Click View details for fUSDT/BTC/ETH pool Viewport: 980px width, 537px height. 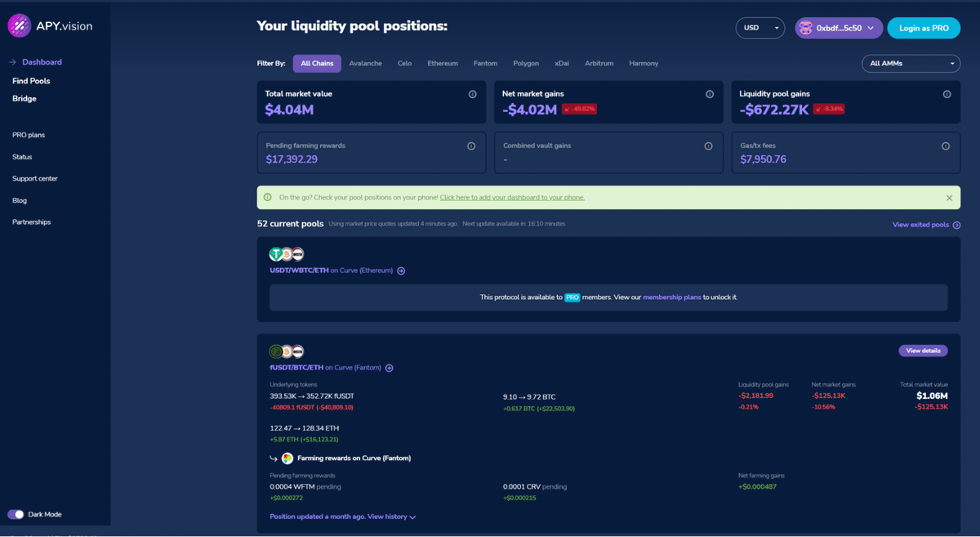click(923, 351)
